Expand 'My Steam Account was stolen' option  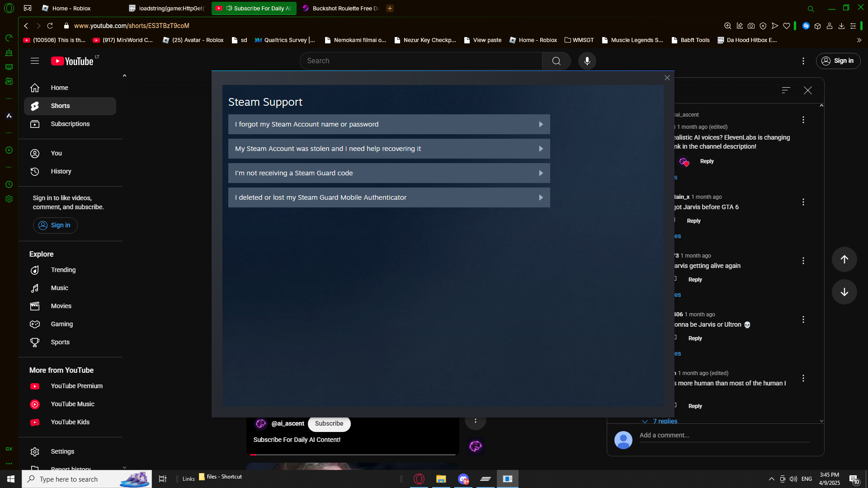point(389,149)
